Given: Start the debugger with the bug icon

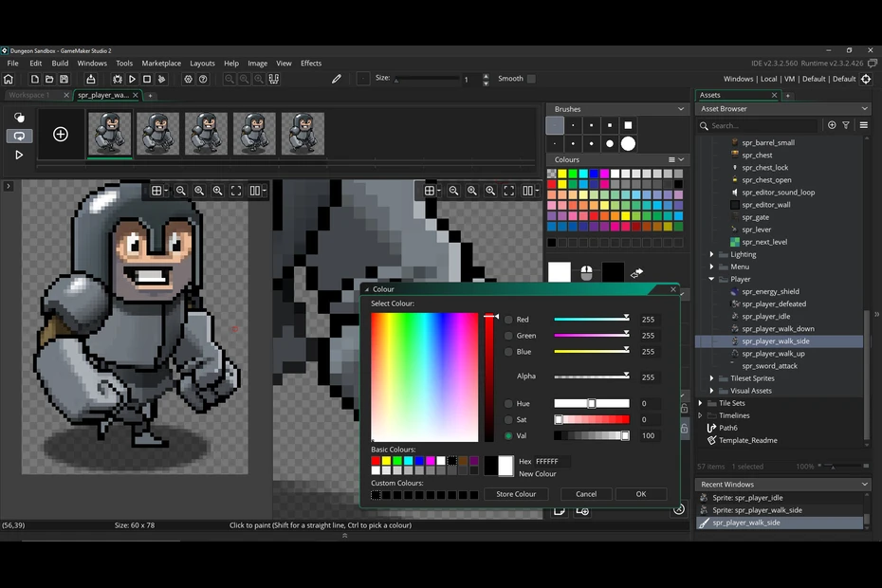Looking at the screenshot, I should pyautogui.click(x=117, y=80).
